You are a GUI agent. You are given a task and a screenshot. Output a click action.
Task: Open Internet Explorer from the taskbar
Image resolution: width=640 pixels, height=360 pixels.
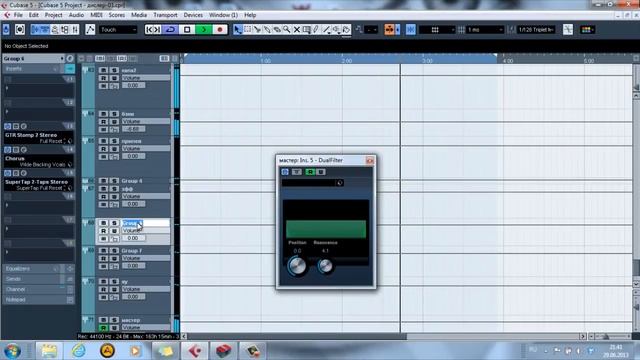pyautogui.click(x=78, y=351)
